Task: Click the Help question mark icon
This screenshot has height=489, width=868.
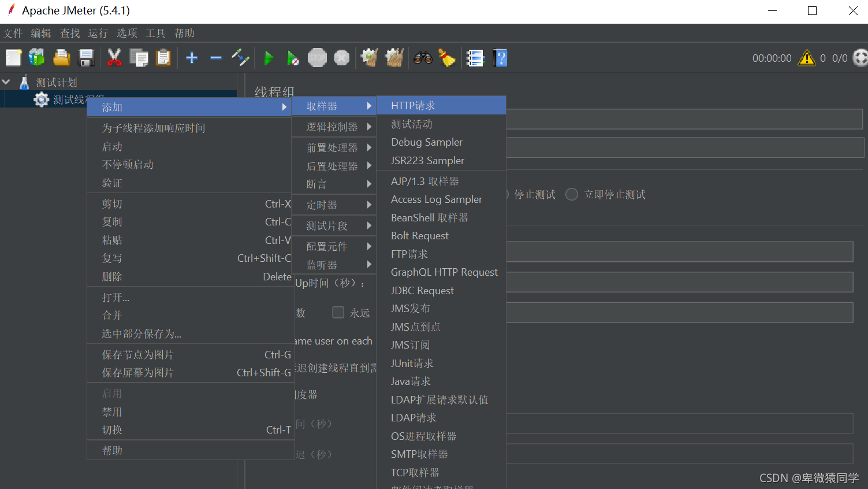Action: (500, 58)
